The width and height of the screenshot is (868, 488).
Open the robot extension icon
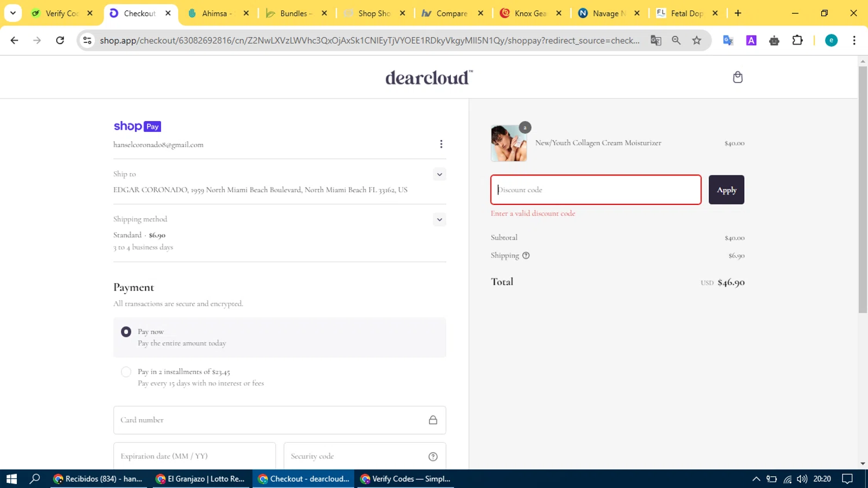pos(774,40)
